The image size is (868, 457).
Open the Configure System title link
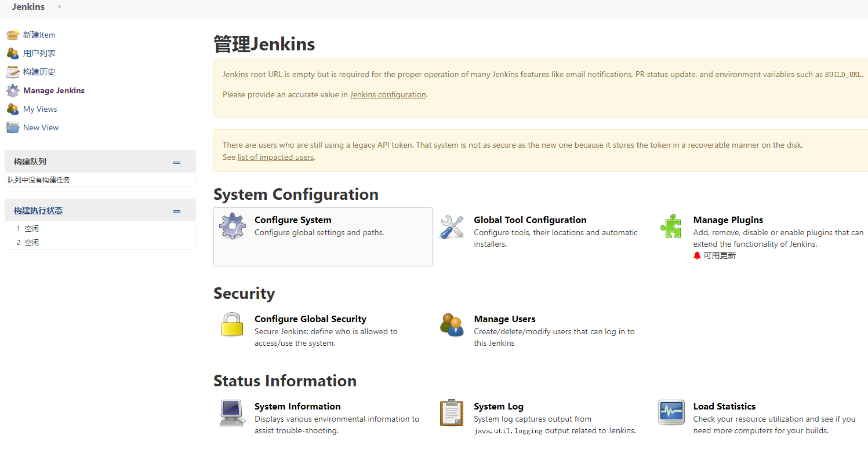(293, 220)
